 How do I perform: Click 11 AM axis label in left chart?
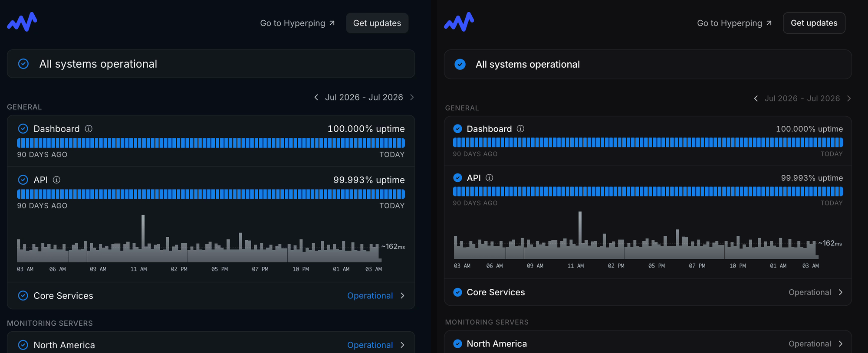[139, 269]
